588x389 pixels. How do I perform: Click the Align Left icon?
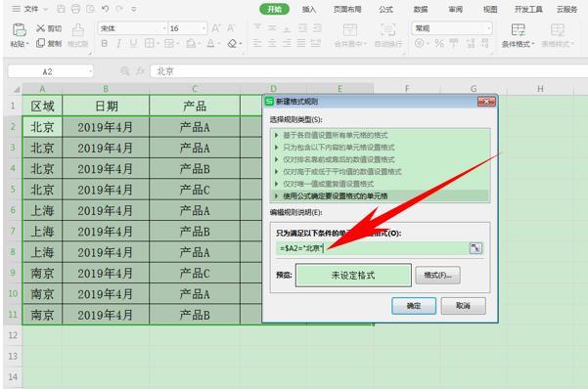[257, 43]
